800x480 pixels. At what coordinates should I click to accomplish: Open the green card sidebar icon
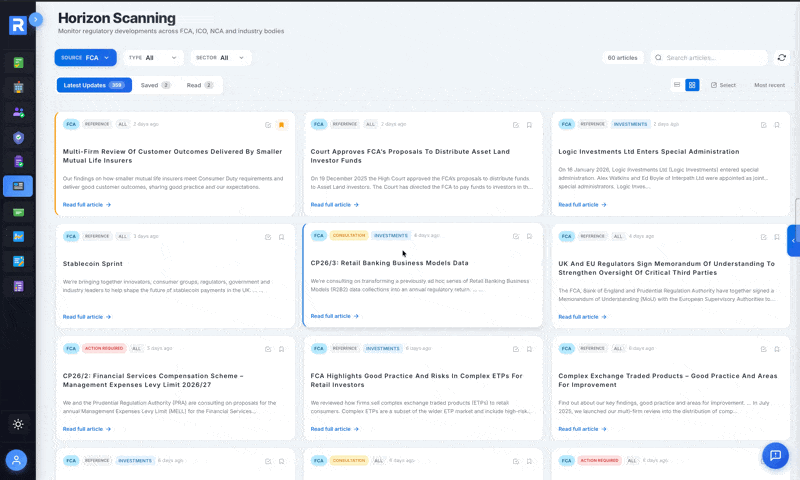pos(18,212)
